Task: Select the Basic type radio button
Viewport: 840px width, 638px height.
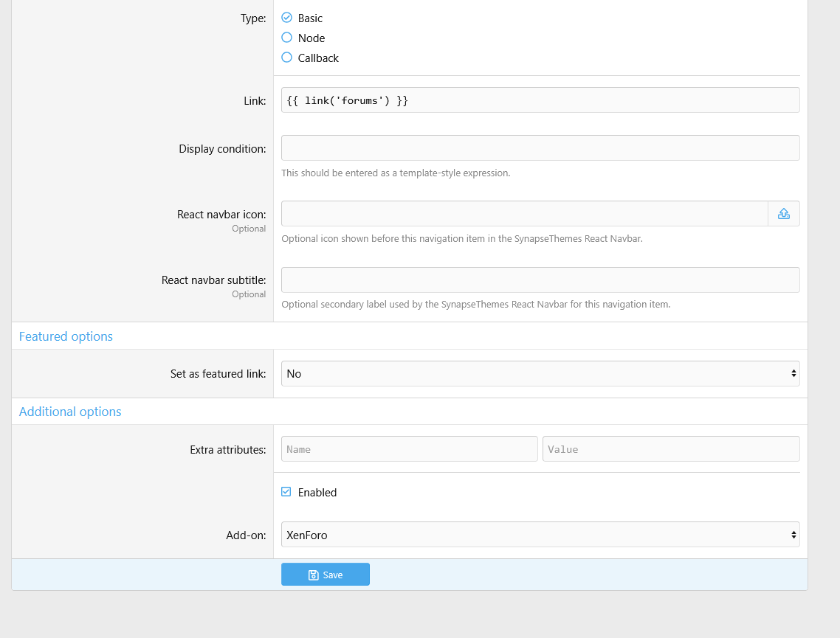Action: coord(287,18)
